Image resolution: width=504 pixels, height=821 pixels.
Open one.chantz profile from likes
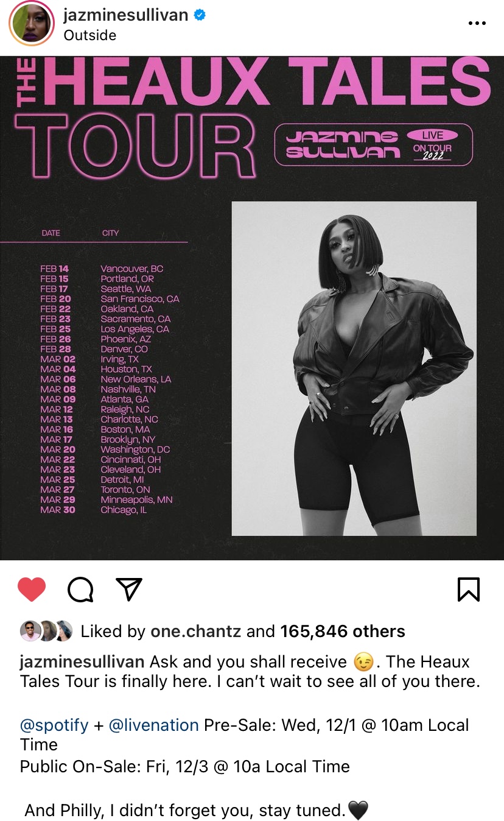click(196, 632)
